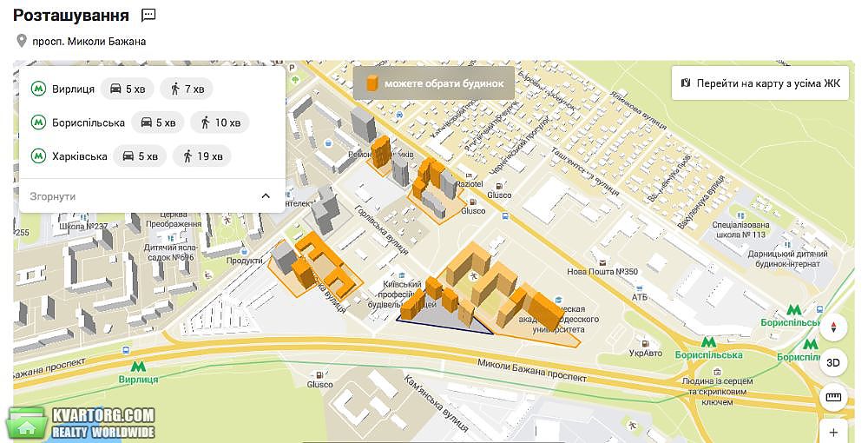Screen dimensions: 868x443
Task: Click the Харківська metro M icon
Action: (37, 156)
